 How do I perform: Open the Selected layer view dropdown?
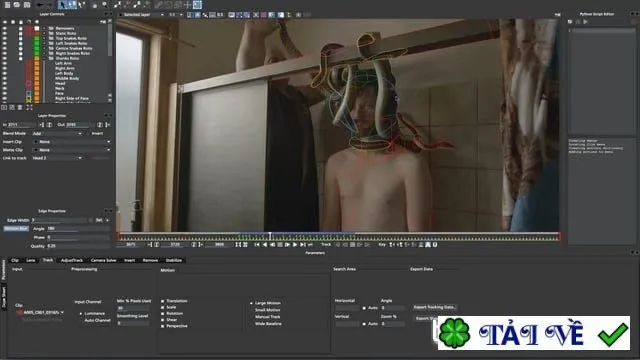(142, 15)
